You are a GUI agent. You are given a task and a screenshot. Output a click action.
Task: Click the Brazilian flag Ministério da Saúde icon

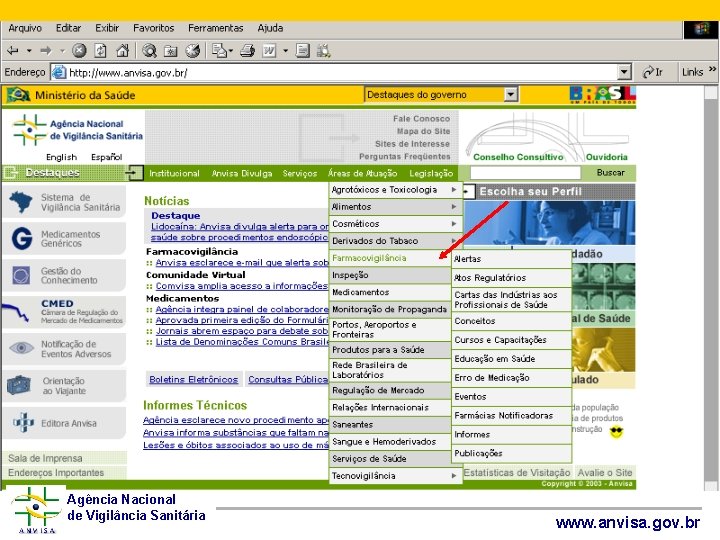pyautogui.click(x=18, y=95)
